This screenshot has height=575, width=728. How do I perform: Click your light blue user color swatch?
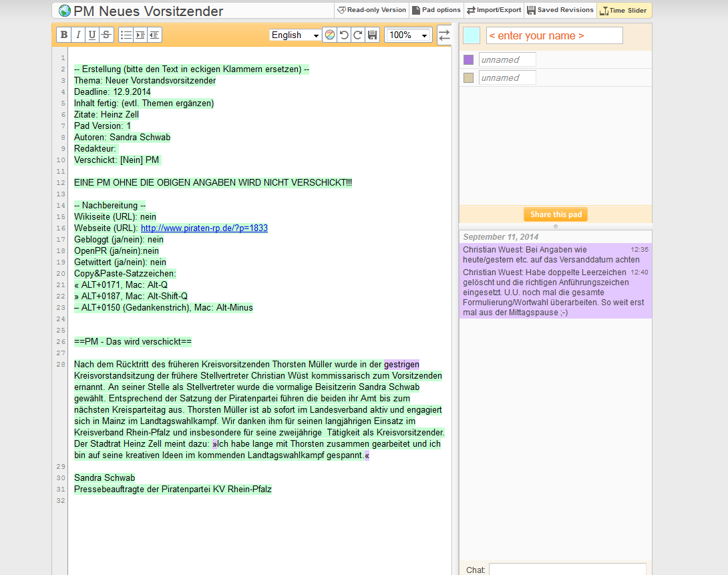472,35
